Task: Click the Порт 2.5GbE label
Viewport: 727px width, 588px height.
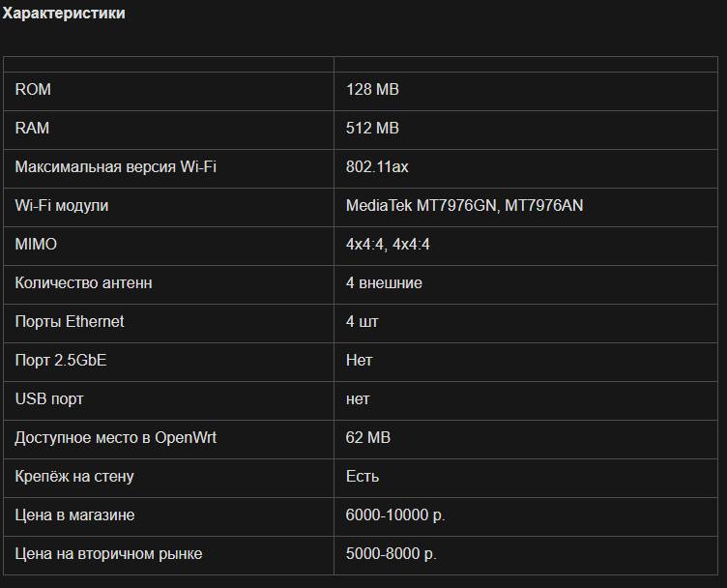Action: click(x=61, y=361)
